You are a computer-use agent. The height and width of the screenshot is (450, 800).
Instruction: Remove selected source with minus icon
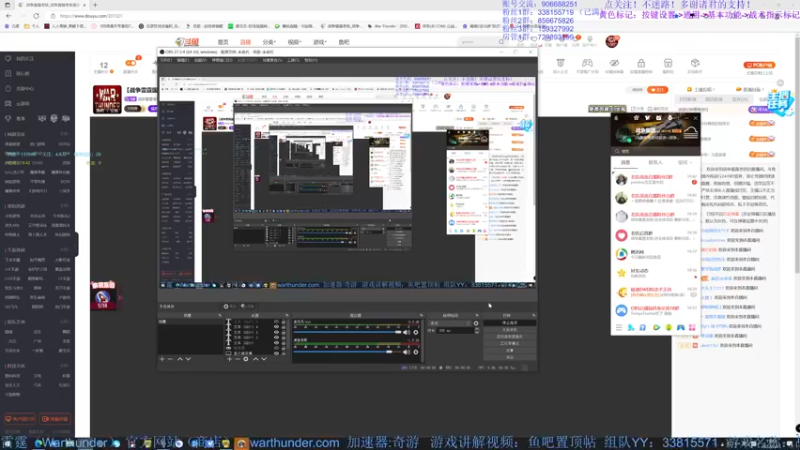point(237,359)
